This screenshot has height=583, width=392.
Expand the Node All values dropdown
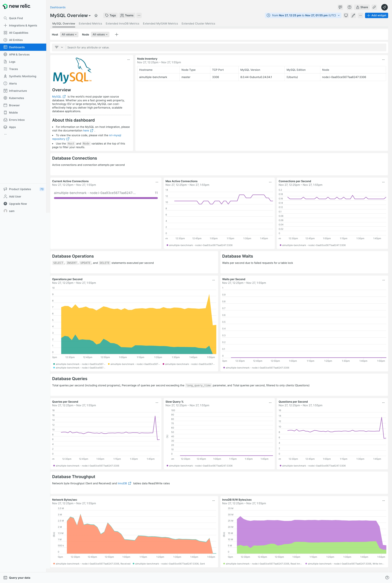tap(100, 34)
